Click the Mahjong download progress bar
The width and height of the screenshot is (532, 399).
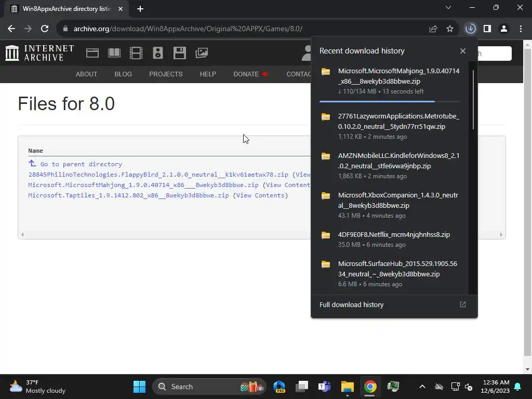point(390,101)
